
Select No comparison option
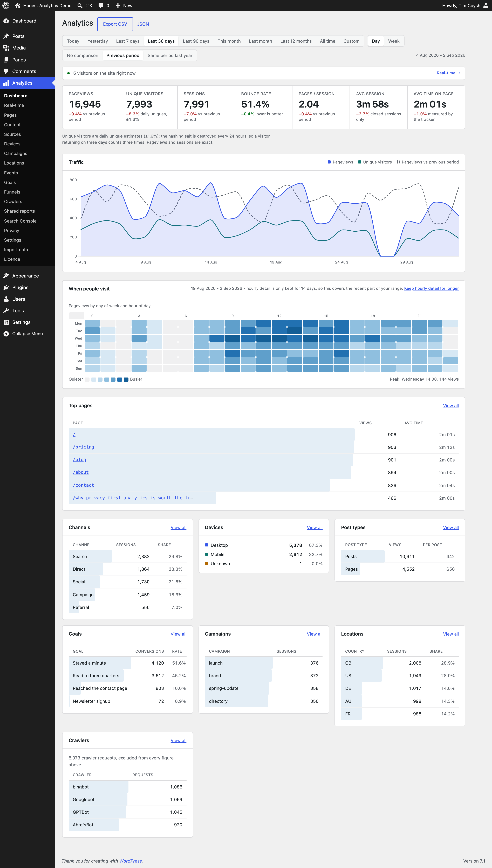(83, 55)
